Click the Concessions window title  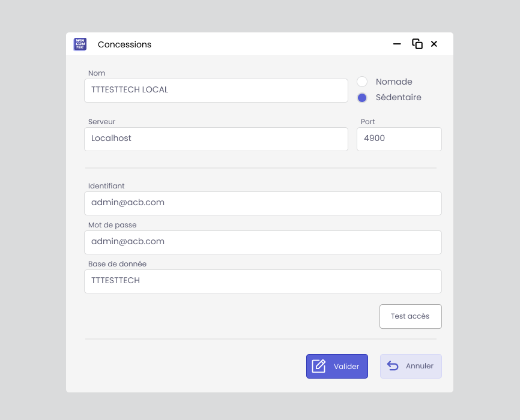pos(124,44)
